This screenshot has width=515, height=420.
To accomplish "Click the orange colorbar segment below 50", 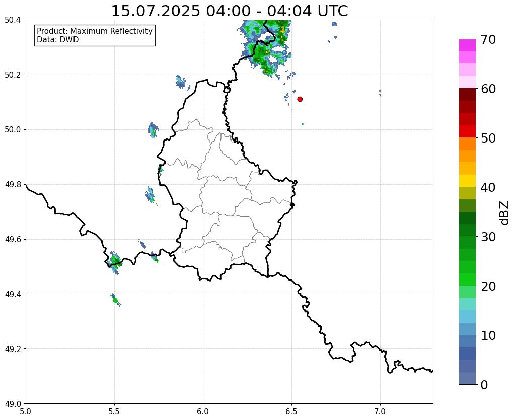I will tap(467, 144).
